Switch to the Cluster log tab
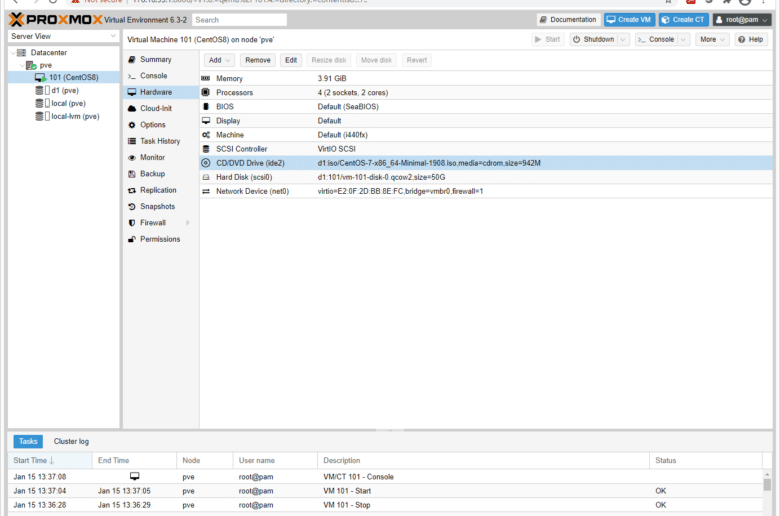 [71, 441]
